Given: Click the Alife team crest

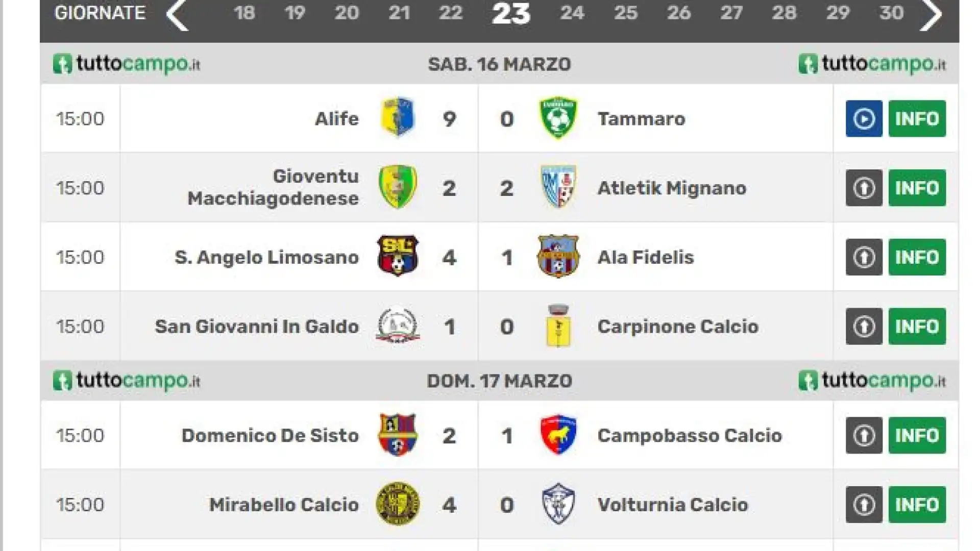Looking at the screenshot, I should [398, 117].
